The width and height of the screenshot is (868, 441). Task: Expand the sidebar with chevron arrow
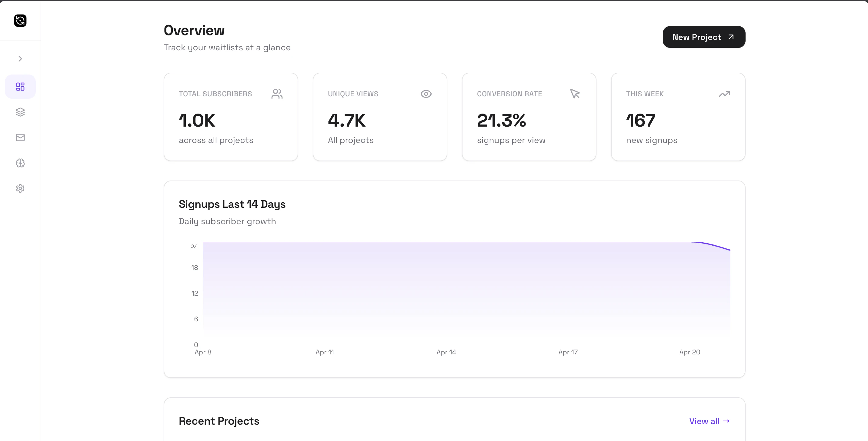(x=20, y=59)
